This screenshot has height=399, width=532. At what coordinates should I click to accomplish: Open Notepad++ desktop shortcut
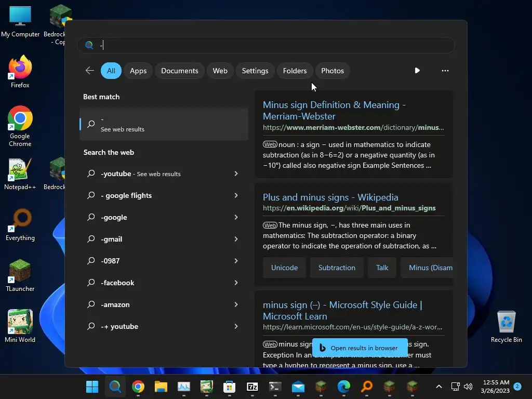click(x=20, y=174)
